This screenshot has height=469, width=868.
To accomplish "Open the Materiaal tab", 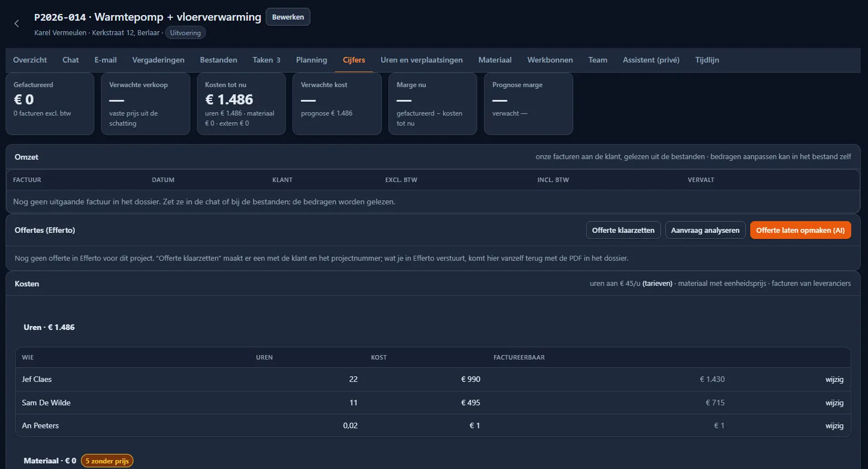I will pyautogui.click(x=495, y=60).
